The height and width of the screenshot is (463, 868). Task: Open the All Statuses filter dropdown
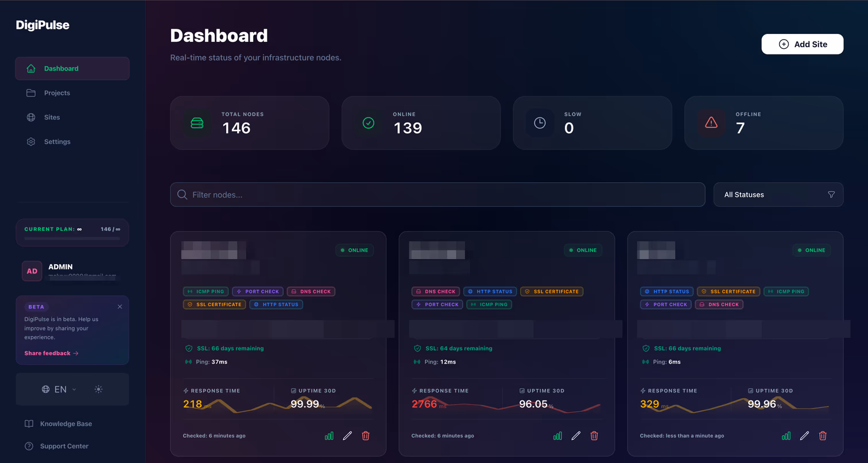pos(778,195)
